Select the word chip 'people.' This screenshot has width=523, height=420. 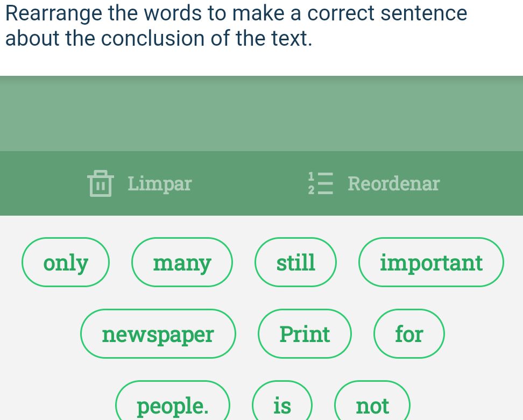pos(173,405)
